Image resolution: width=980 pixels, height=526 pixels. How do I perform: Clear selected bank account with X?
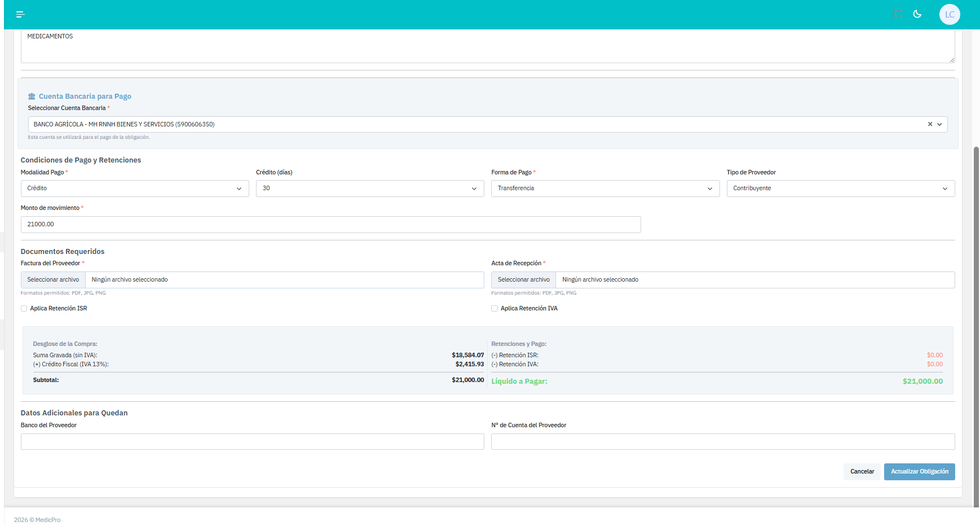(x=930, y=124)
